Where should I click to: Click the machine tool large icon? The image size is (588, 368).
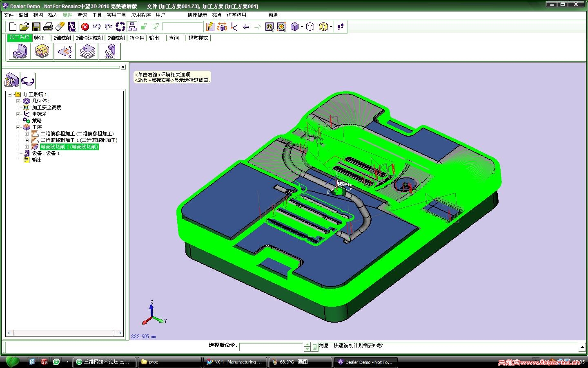[x=110, y=51]
